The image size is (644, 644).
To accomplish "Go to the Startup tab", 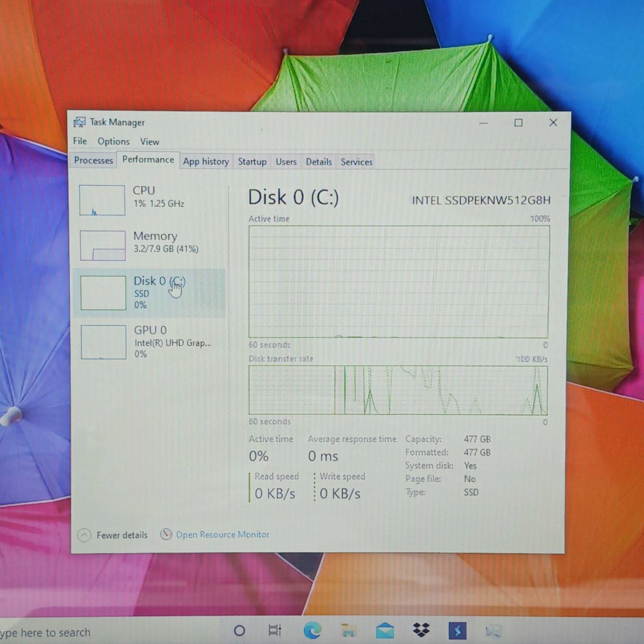I will coord(252,162).
